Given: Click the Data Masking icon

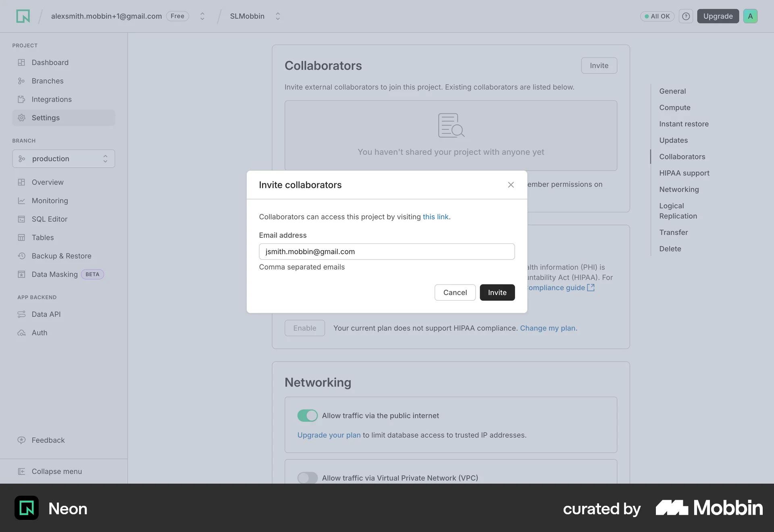Looking at the screenshot, I should (21, 274).
